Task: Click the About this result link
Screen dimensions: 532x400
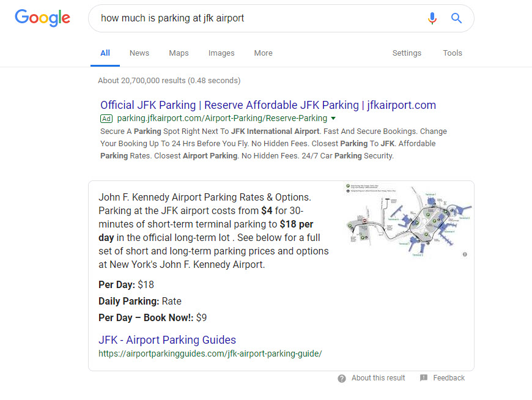Action: click(378, 379)
